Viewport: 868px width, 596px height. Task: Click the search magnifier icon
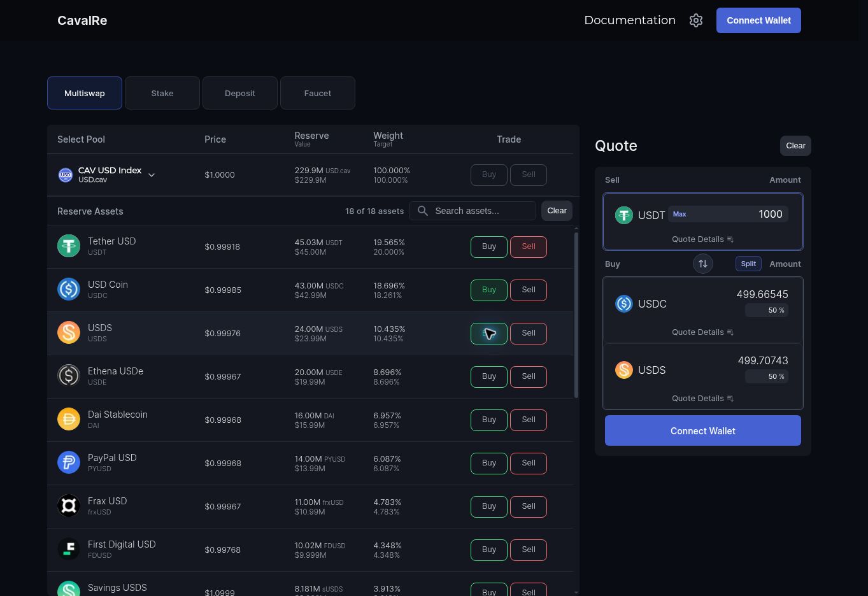pos(423,211)
